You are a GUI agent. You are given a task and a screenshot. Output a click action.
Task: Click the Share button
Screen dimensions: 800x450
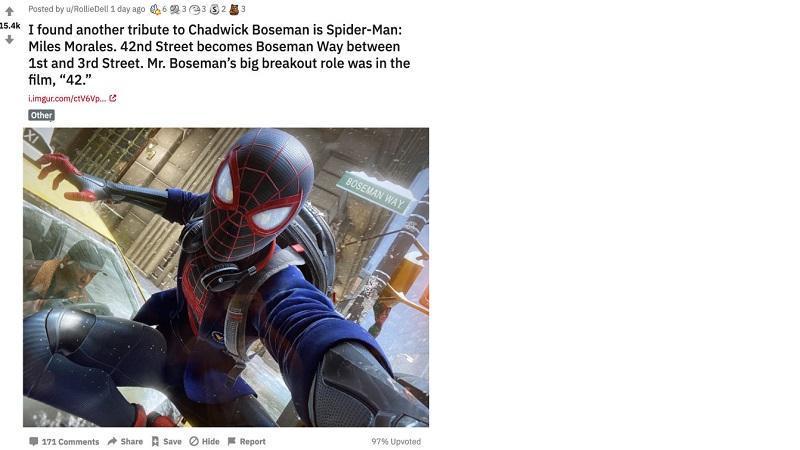point(126,441)
